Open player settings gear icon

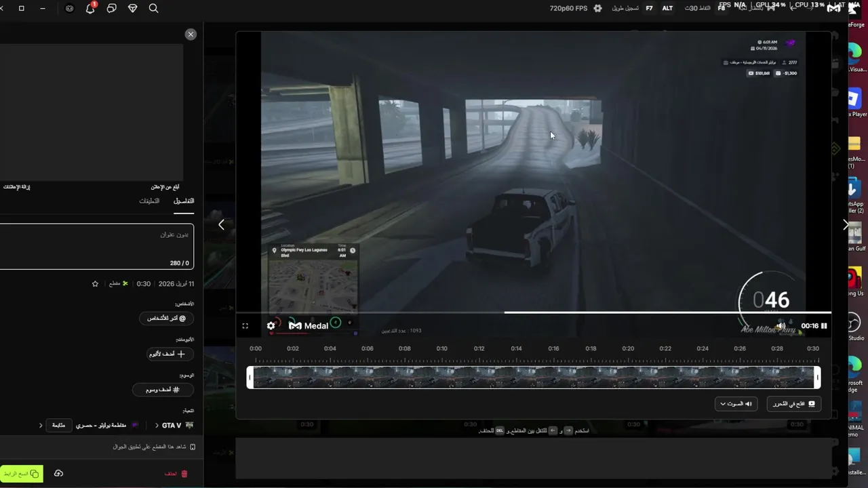click(271, 326)
